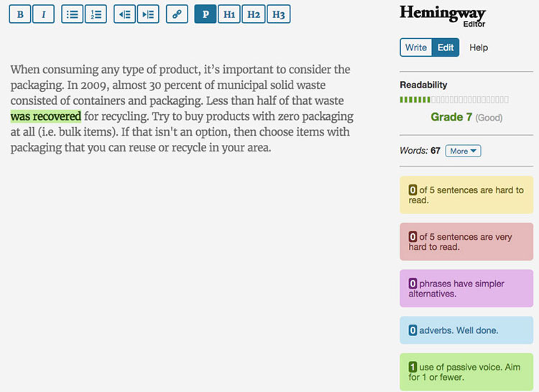Viewport: 539px width, 392px height.
Task: Click the readability progress bar
Action: click(x=454, y=100)
